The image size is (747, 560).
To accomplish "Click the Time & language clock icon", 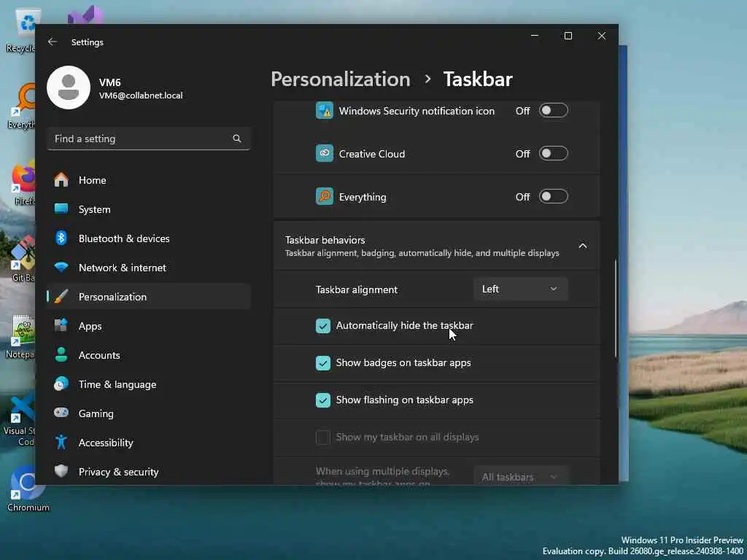I will coord(61,384).
